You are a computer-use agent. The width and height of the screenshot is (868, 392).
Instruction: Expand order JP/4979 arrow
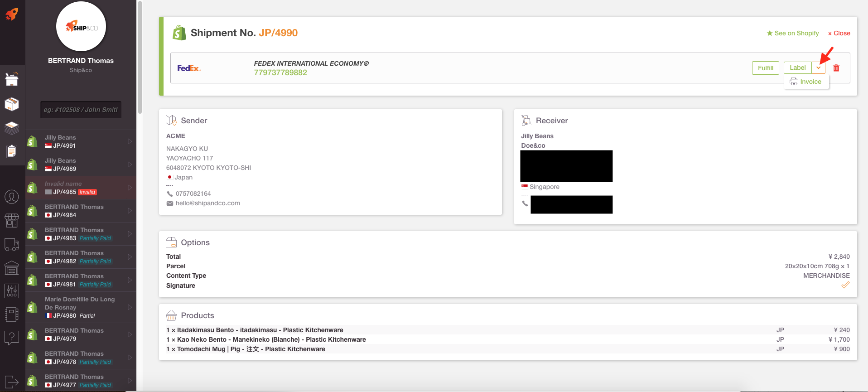point(130,334)
